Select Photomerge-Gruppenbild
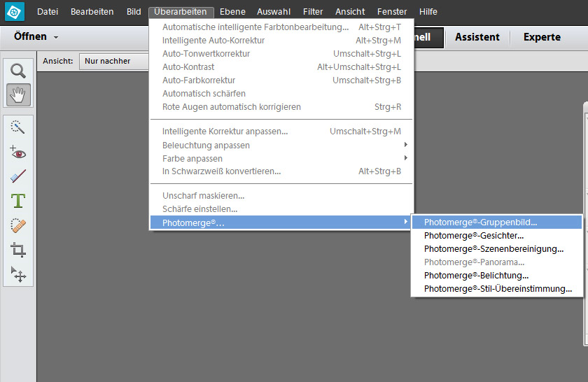This screenshot has height=382, width=588. 497,222
